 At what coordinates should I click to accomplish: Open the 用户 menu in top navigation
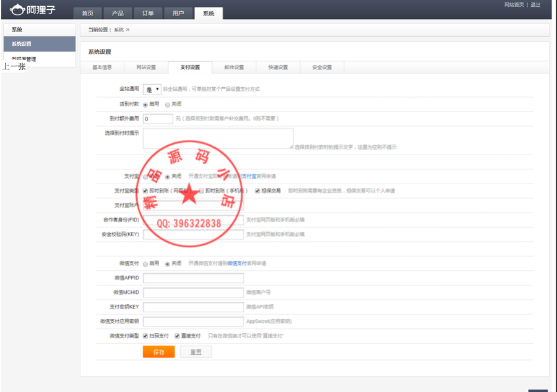click(178, 12)
